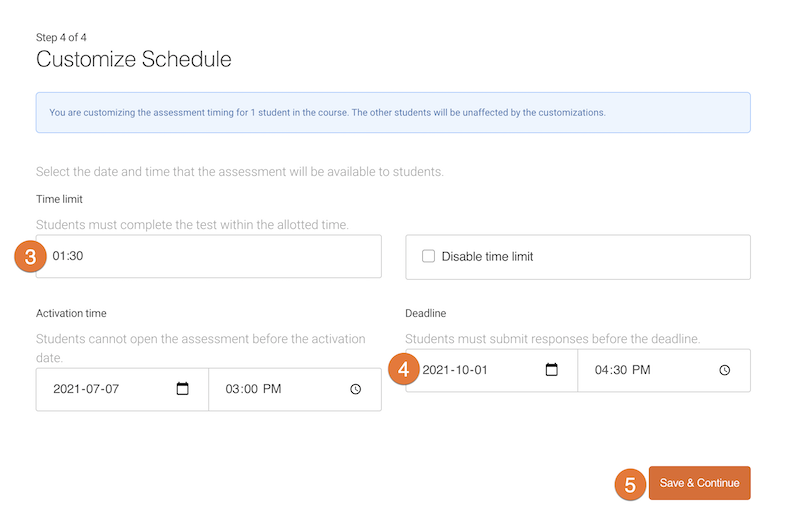This screenshot has height=531, width=800.
Task: Click the blue info banner about customizations
Action: click(x=393, y=113)
